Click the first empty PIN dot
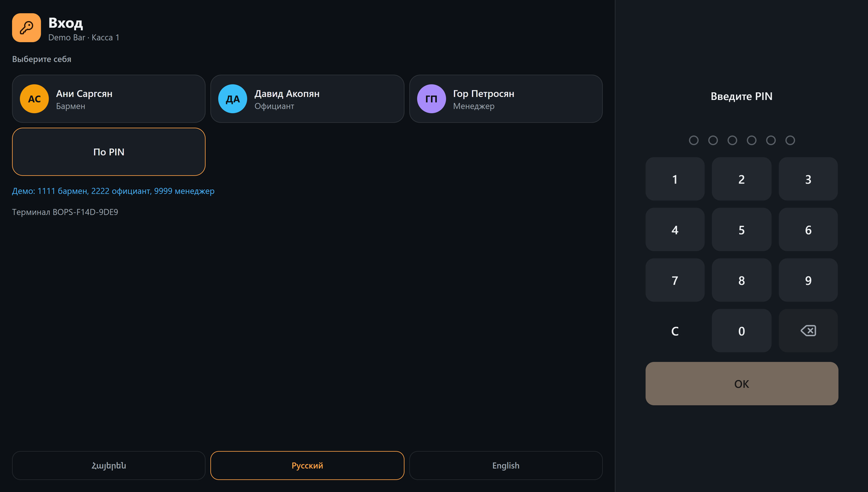This screenshot has width=868, height=492. coord(694,140)
